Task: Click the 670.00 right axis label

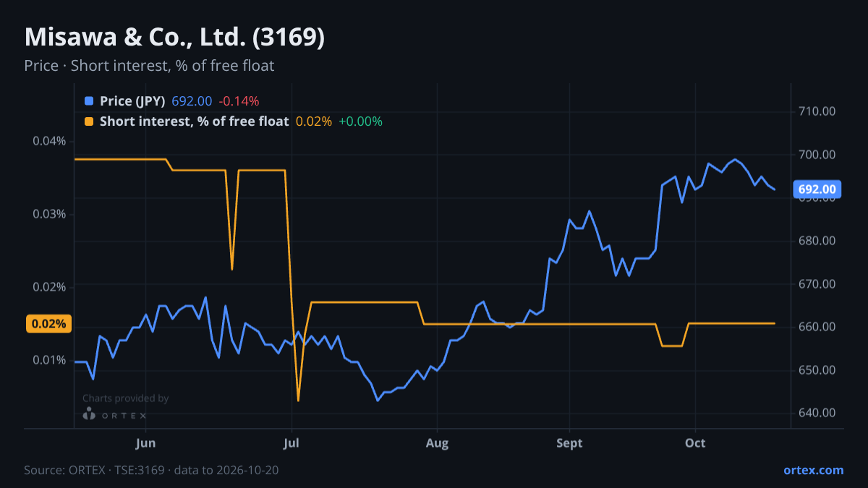Action: (817, 284)
